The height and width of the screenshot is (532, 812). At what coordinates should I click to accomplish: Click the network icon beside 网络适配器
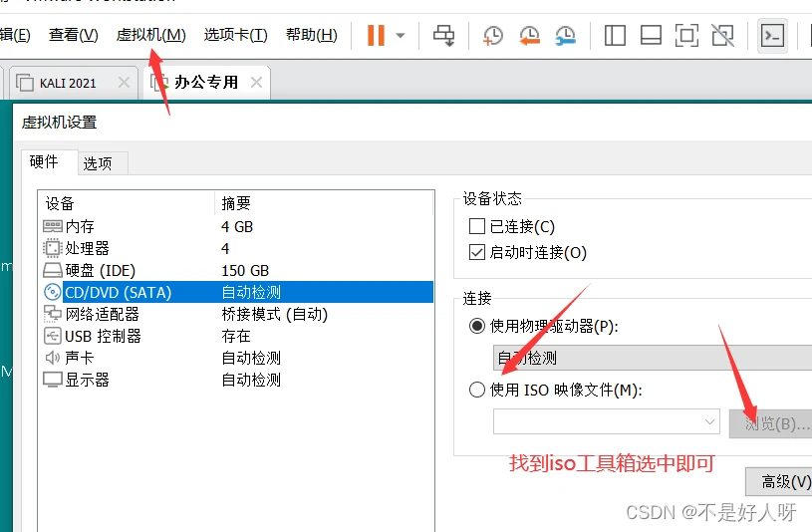52,314
